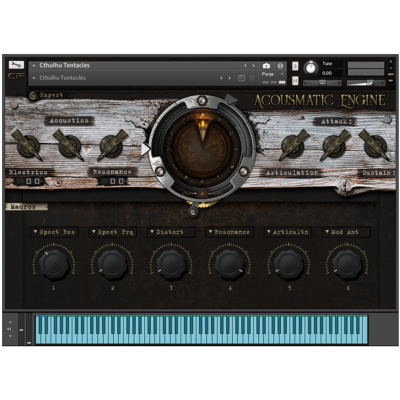This screenshot has width=400, height=400.
Task: Click the volume slider in header
Action: click(x=366, y=82)
